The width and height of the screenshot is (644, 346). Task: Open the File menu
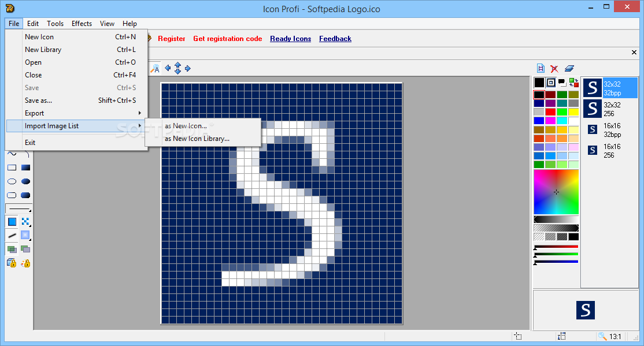click(14, 24)
